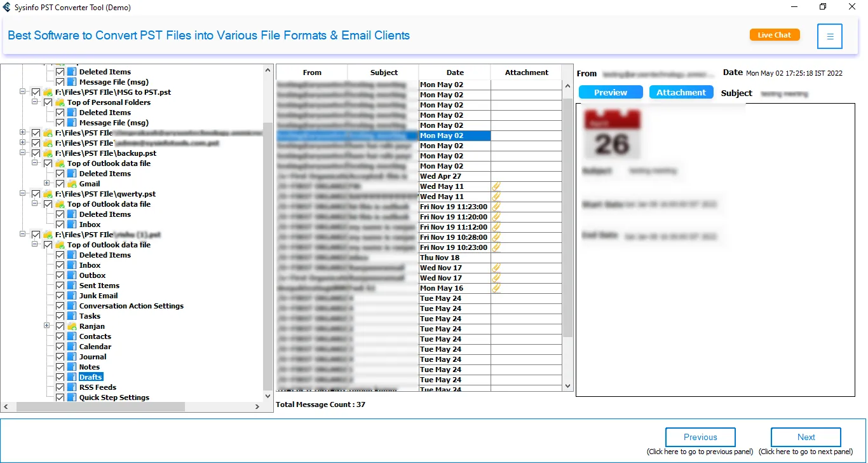Toggle the Calendar folder checkbox
868x463 pixels.
(x=60, y=347)
